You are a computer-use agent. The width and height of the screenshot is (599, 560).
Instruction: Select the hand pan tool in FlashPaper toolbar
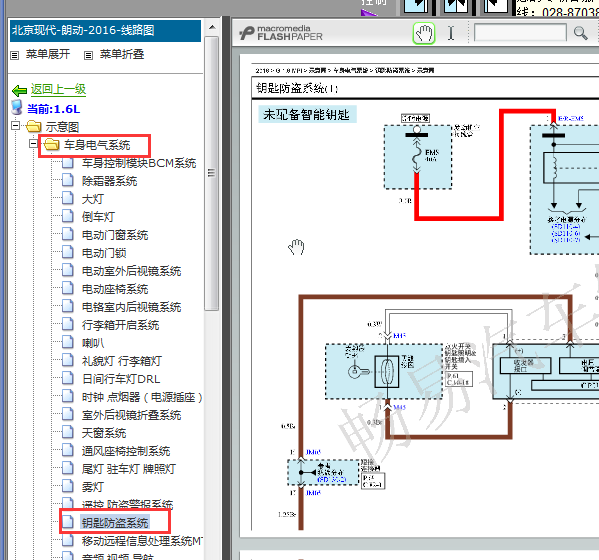(424, 33)
